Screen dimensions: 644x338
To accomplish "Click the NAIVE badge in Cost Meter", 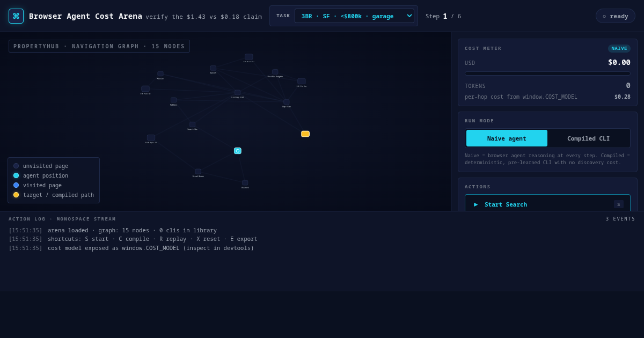I will click(619, 48).
